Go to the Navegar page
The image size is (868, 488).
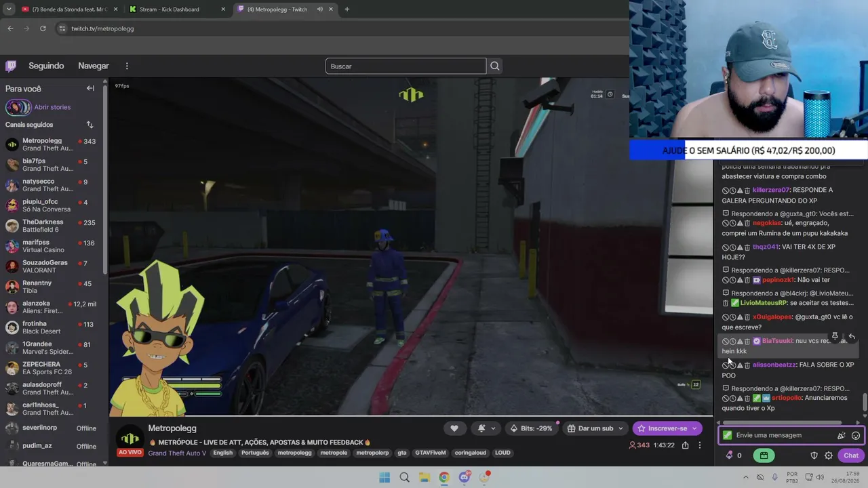[x=94, y=66]
